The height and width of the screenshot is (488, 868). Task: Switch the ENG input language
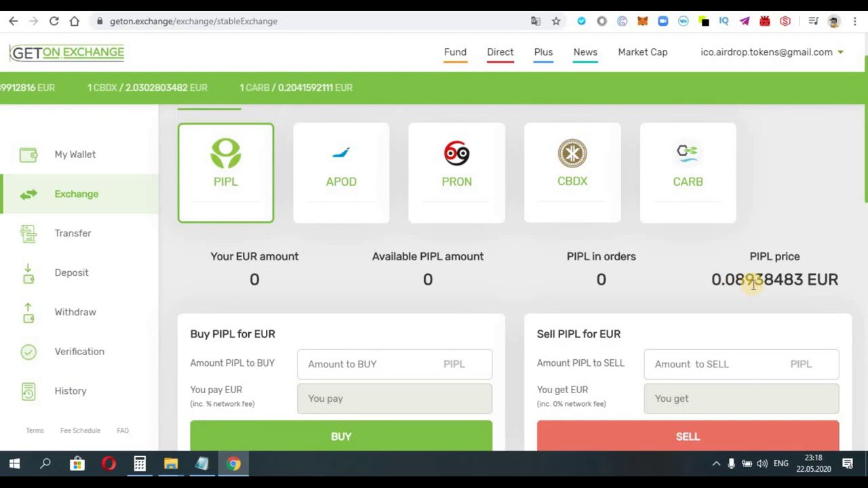(781, 464)
